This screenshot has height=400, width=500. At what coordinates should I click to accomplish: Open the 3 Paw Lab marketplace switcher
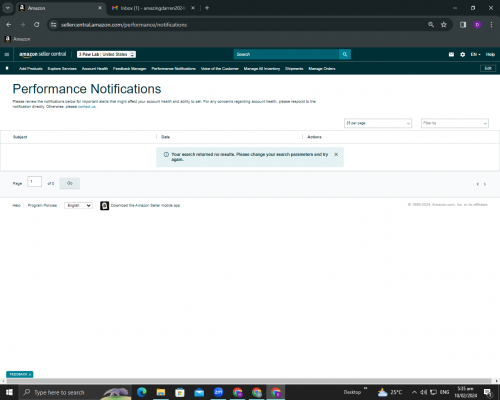[106, 54]
